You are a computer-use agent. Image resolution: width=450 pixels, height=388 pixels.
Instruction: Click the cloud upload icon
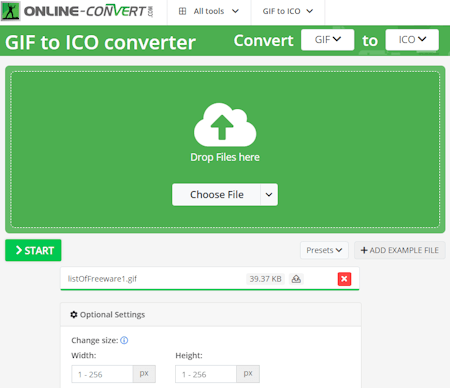(225, 125)
